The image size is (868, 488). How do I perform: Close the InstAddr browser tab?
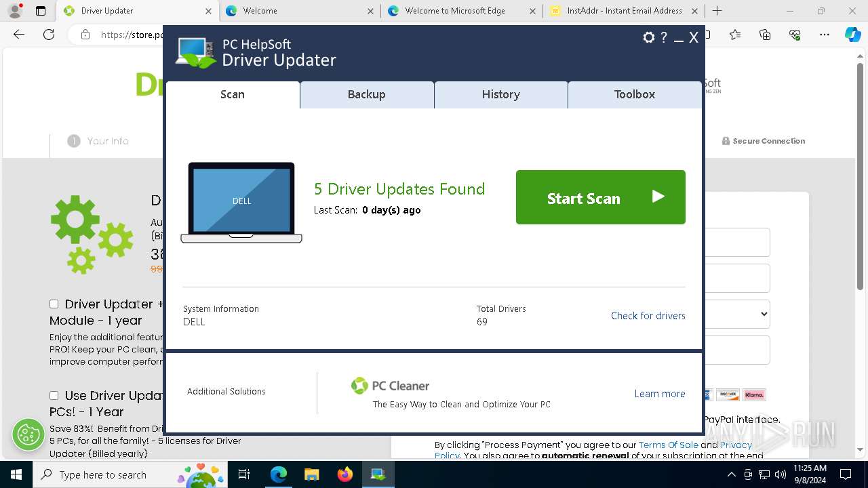[x=694, y=11]
